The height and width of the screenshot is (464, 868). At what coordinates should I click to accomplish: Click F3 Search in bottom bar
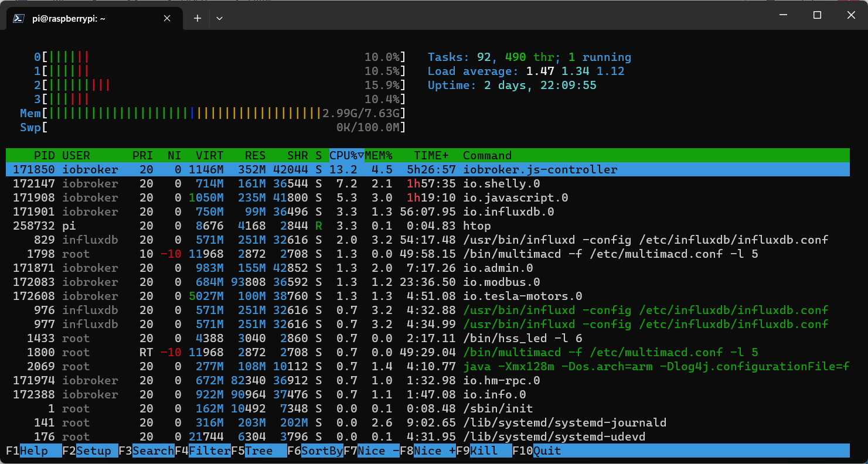click(152, 451)
